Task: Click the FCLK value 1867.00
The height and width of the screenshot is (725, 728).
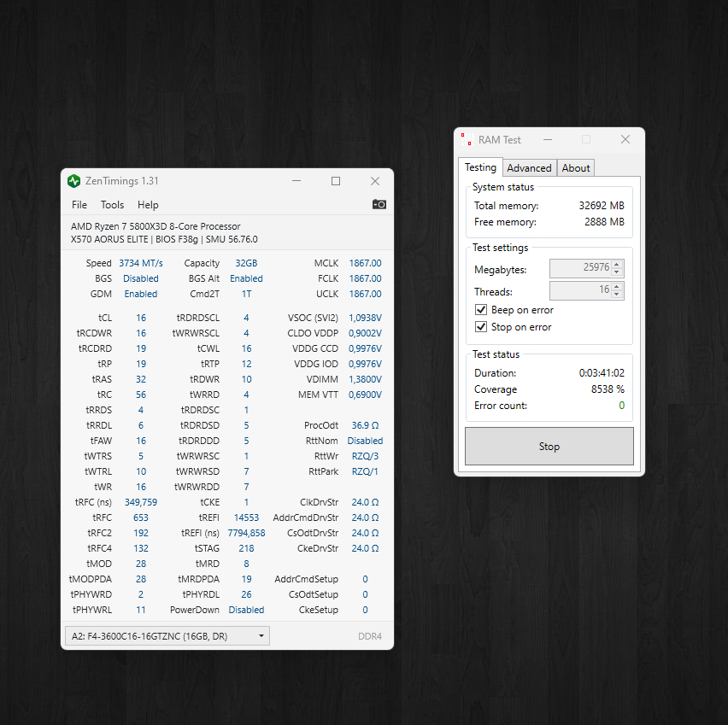Action: point(366,278)
